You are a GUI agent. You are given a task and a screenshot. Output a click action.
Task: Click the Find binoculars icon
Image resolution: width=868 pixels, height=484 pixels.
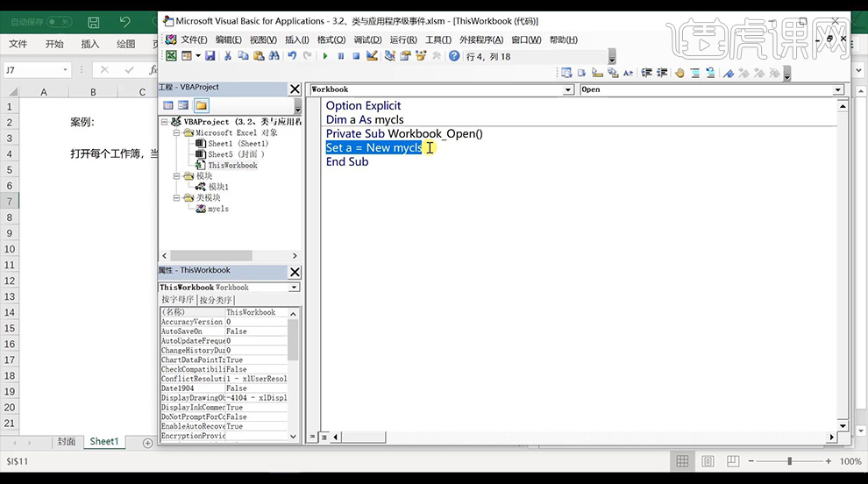(274, 56)
